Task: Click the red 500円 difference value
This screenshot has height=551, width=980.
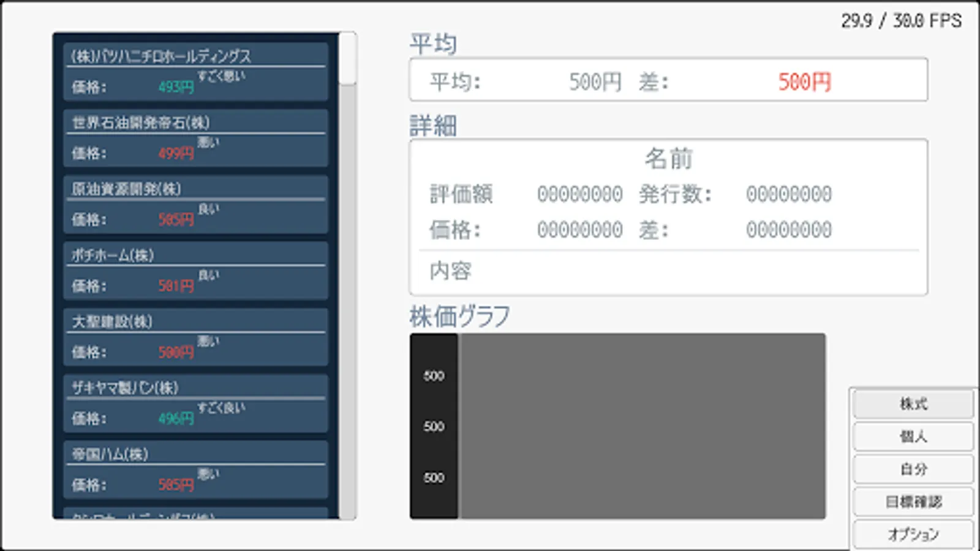Action: coord(804,82)
